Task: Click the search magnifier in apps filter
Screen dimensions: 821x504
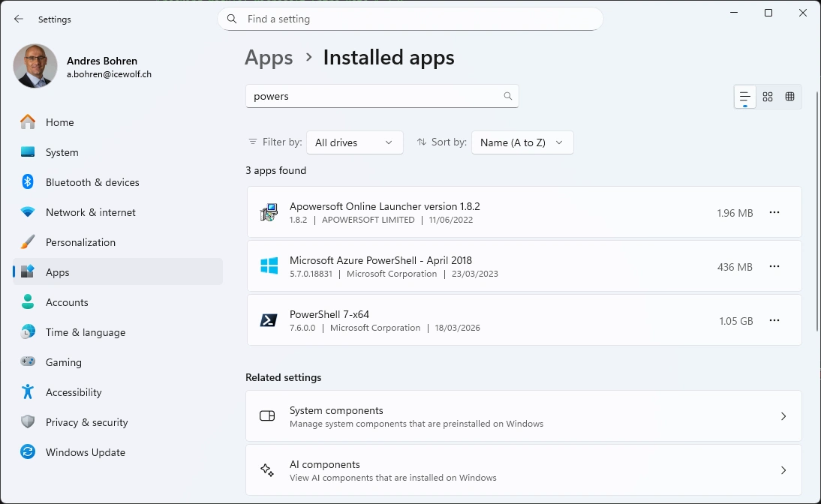Action: pyautogui.click(x=508, y=96)
